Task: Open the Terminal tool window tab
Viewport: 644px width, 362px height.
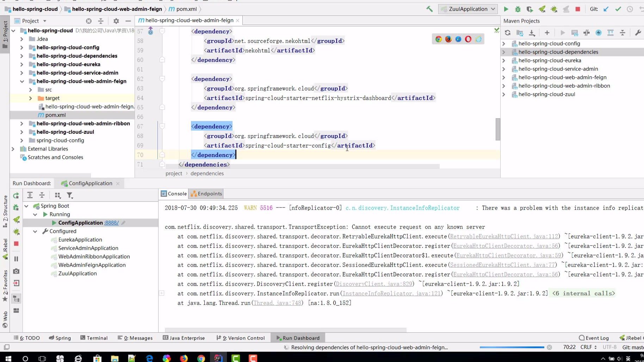Action: pyautogui.click(x=94, y=338)
